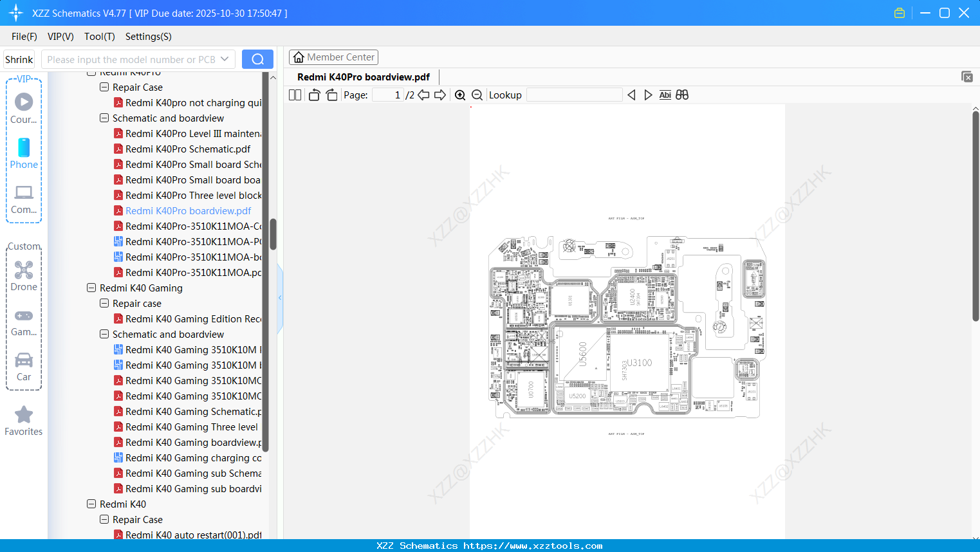Viewport: 980px width, 552px height.
Task: Click the Page number field
Action: coord(387,95)
